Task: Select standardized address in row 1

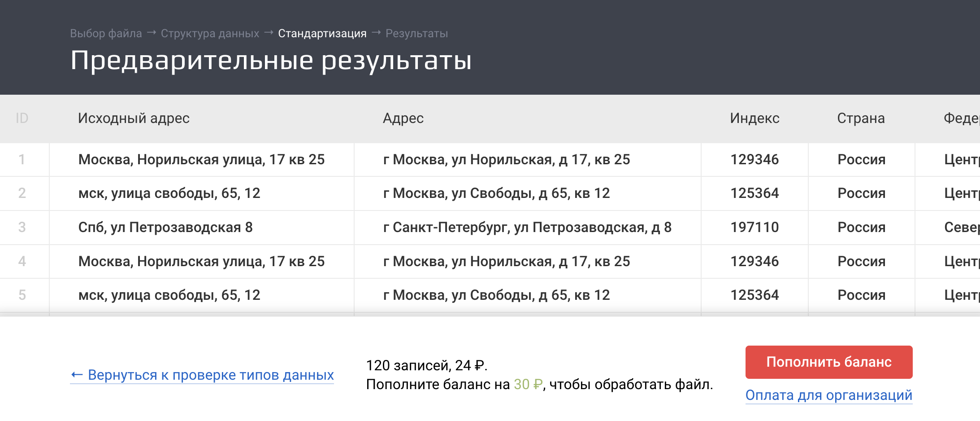Action: pos(527,160)
